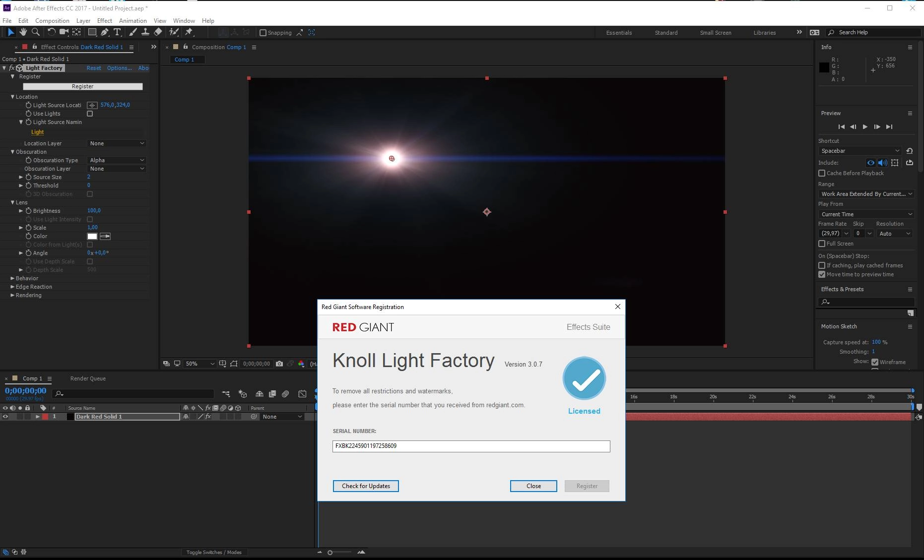Click the Dark Red Solid layer color label

coord(46,417)
